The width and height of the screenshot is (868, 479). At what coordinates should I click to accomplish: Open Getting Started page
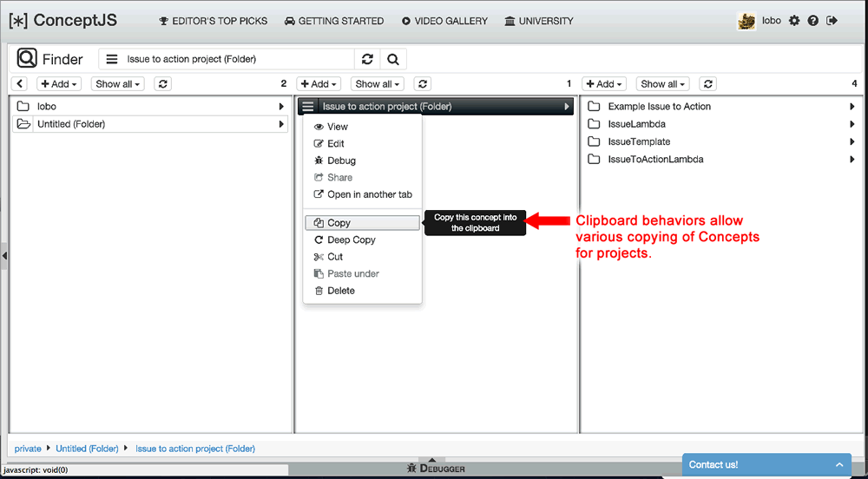(x=334, y=21)
